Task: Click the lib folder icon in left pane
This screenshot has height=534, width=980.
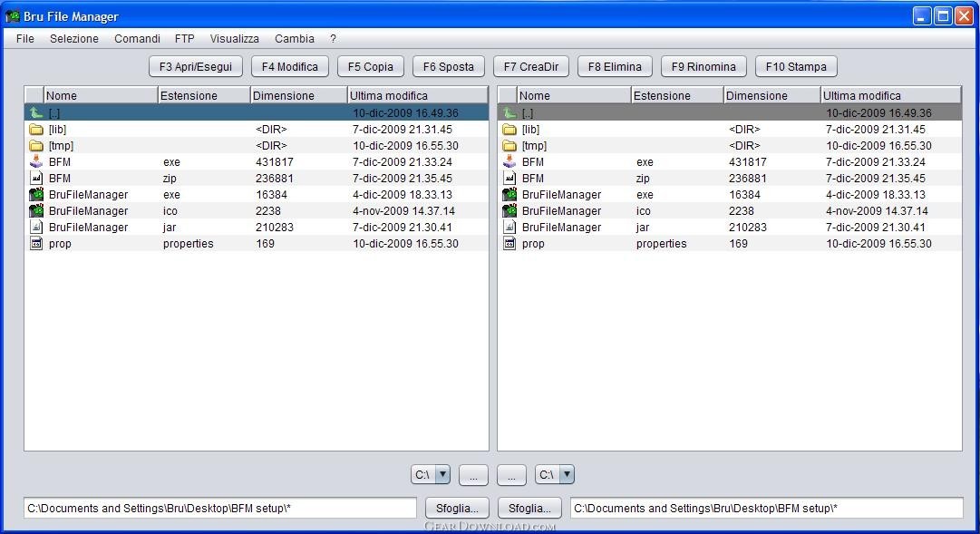Action: coord(36,130)
